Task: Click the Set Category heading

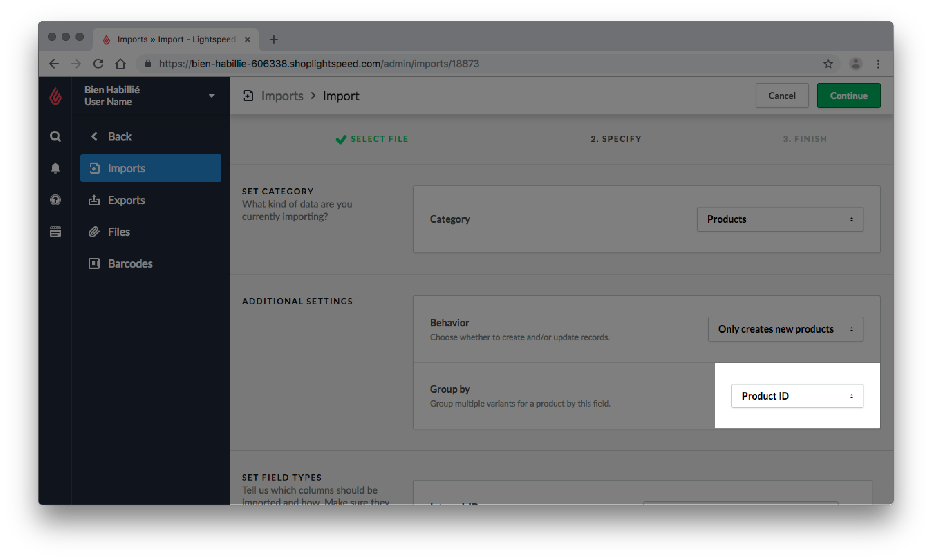Action: pyautogui.click(x=278, y=191)
